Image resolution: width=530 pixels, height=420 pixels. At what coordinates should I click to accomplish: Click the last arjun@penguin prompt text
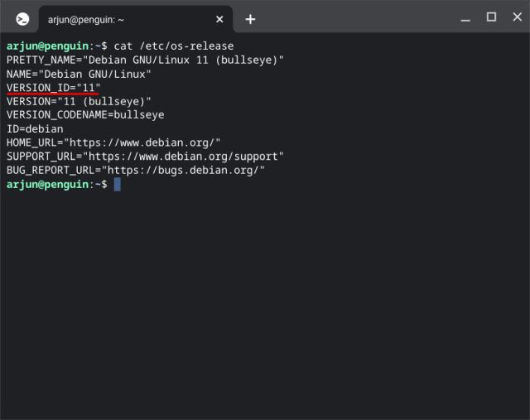click(x=46, y=184)
